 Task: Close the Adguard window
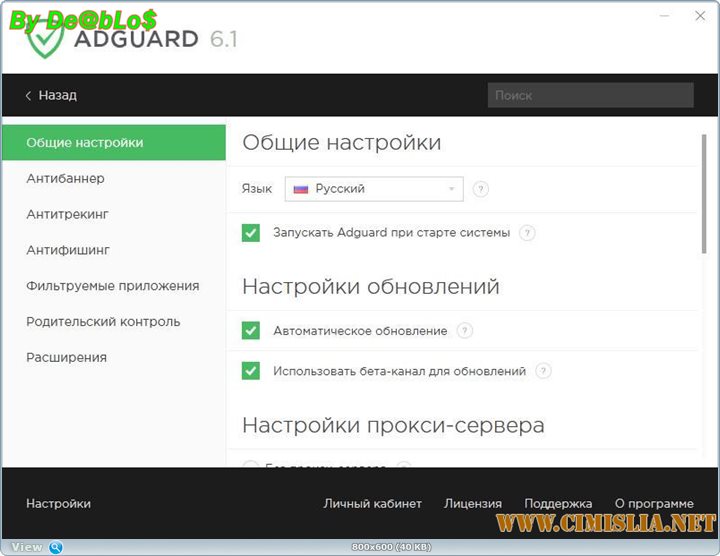coord(700,16)
